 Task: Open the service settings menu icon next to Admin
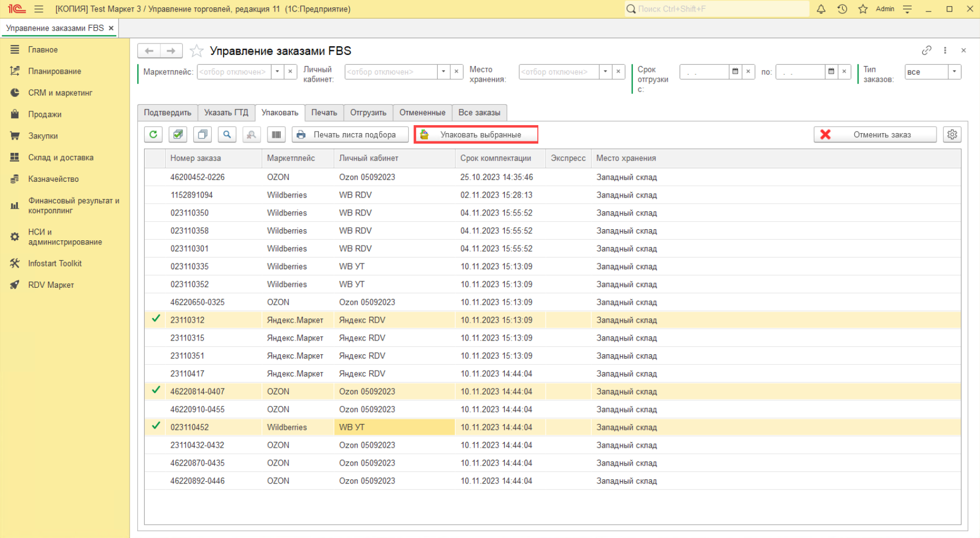pos(907,9)
